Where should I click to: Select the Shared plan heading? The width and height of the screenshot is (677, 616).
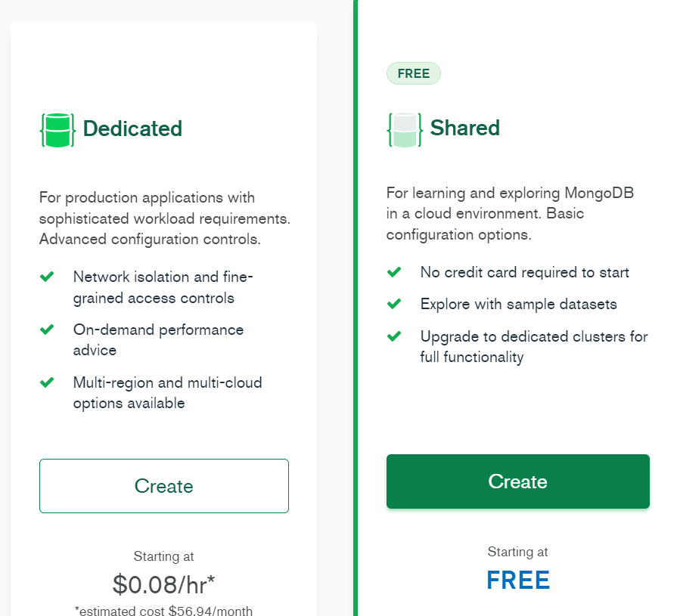tap(464, 128)
